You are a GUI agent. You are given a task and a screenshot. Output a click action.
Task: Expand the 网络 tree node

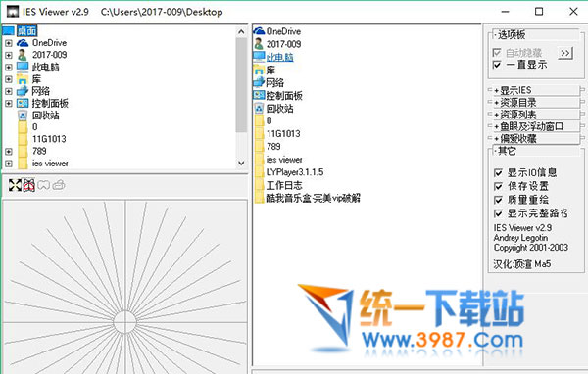(x=8, y=91)
